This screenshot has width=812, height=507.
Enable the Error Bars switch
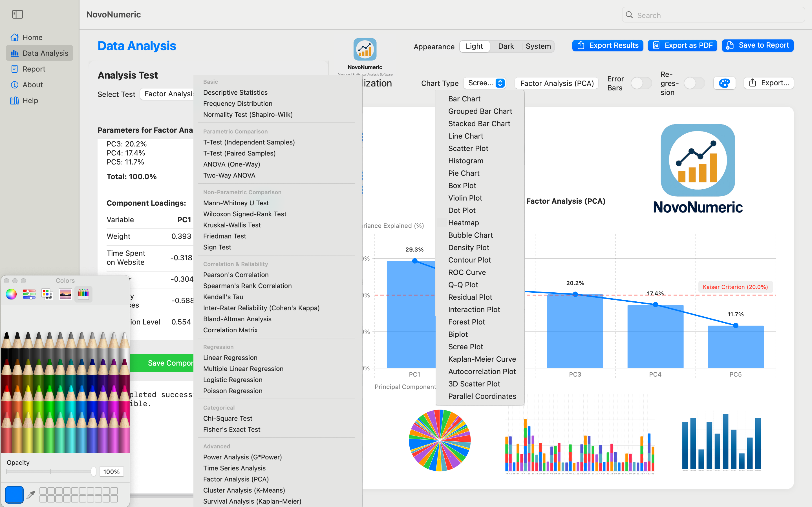tap(641, 83)
